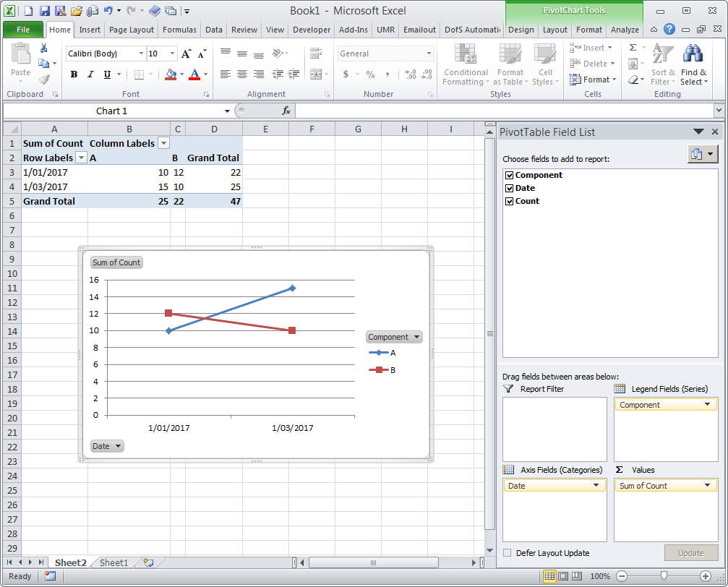Click inside the formula bar input
The image size is (728, 587).
click(x=504, y=111)
